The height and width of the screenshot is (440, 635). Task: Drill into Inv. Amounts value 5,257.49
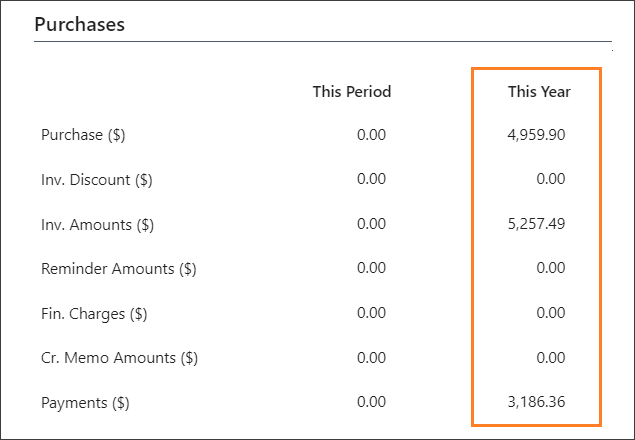[536, 224]
